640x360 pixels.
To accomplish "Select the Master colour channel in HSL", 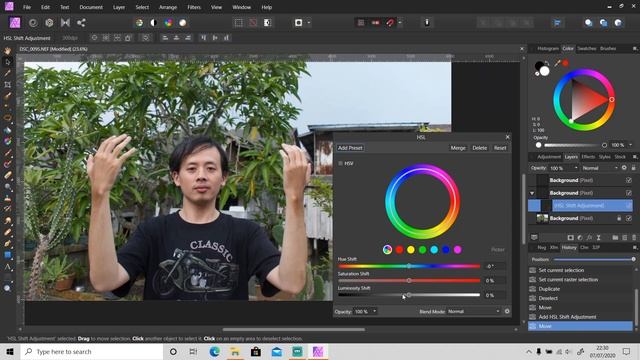I will pyautogui.click(x=387, y=249).
